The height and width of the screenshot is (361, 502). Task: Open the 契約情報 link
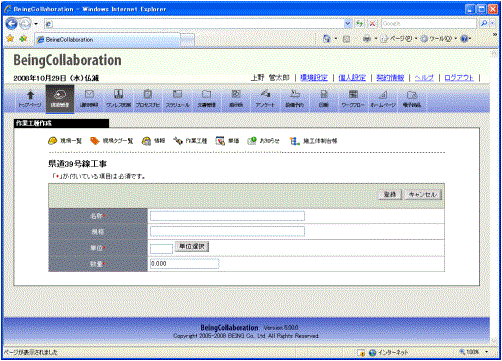390,78
